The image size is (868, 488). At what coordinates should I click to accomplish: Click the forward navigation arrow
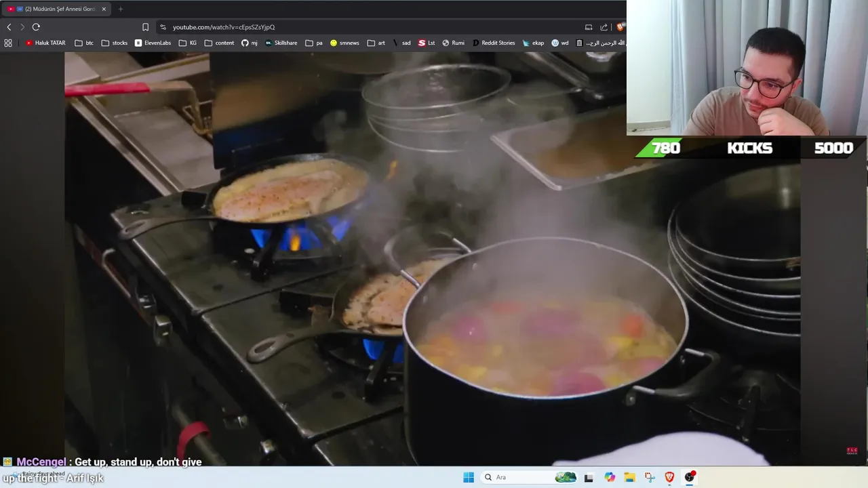coord(22,27)
